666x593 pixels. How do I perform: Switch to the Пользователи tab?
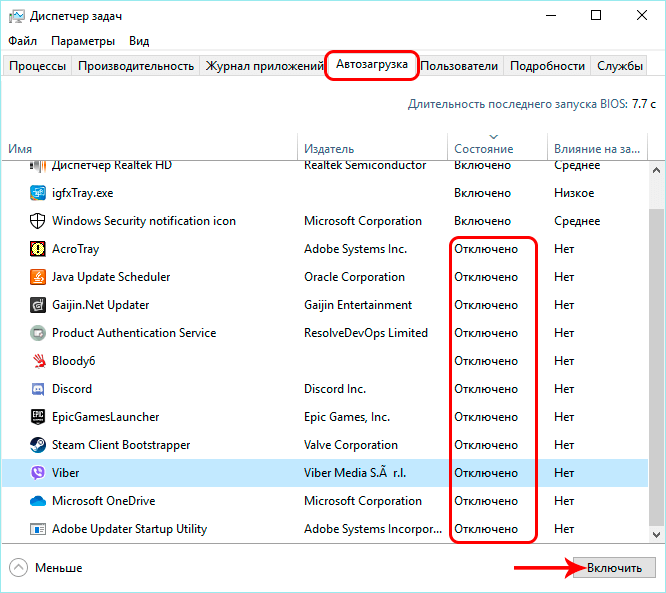[459, 66]
